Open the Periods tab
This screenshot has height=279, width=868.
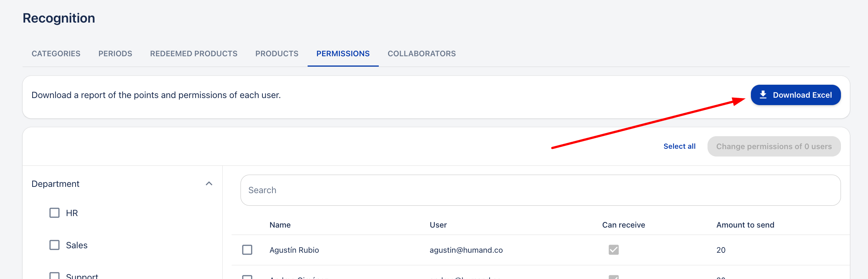(115, 54)
